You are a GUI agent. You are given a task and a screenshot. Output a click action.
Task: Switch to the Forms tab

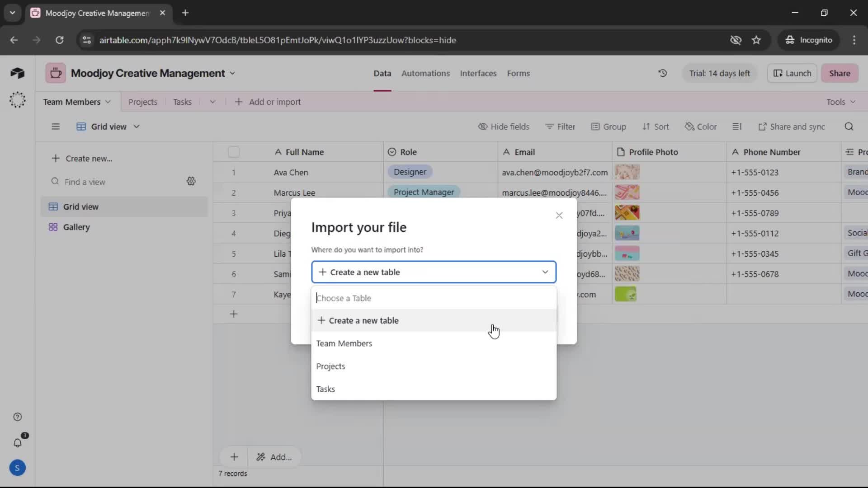click(518, 73)
